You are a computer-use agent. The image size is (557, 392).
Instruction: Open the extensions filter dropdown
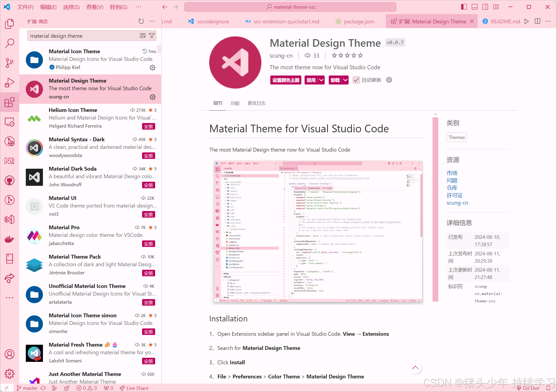point(152,36)
